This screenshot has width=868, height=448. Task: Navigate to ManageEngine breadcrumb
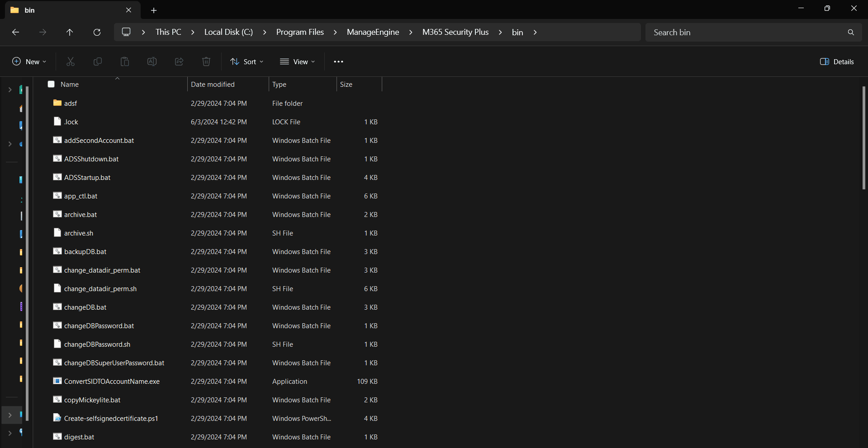373,32
